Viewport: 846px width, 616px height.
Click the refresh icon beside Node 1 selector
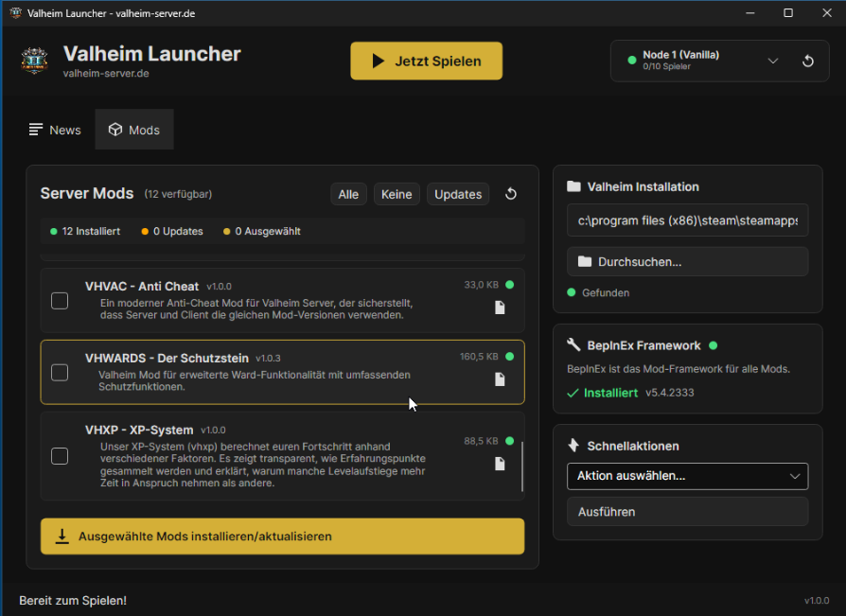point(807,61)
